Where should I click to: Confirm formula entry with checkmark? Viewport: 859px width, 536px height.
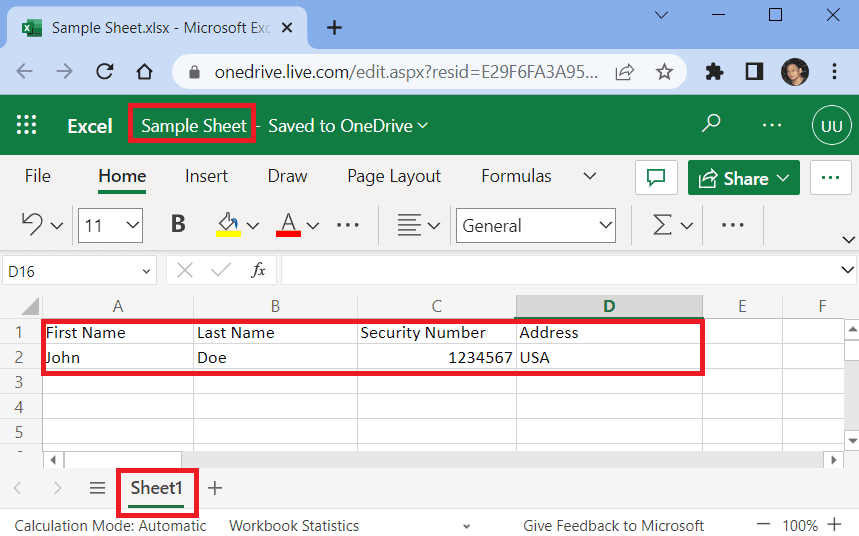pos(221,270)
